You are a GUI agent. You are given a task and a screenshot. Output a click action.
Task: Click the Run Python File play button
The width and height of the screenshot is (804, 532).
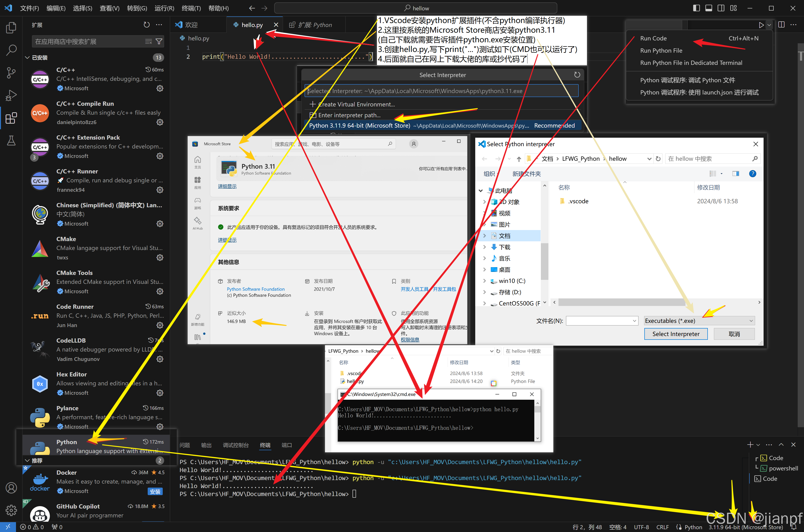[x=761, y=25]
